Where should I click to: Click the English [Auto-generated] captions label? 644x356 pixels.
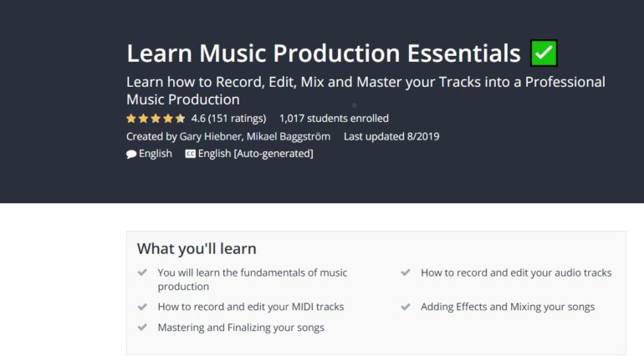click(255, 154)
